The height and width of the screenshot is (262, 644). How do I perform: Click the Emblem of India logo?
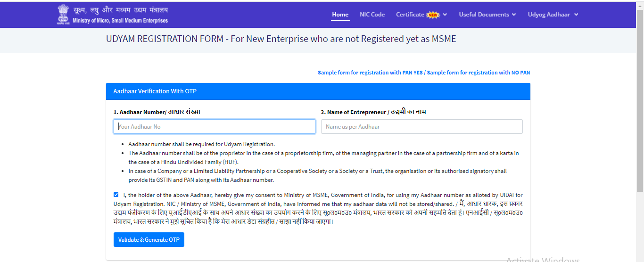[63, 14]
